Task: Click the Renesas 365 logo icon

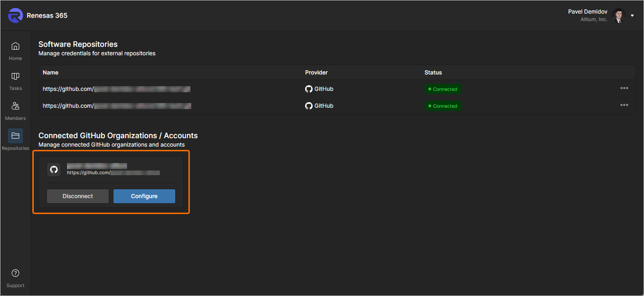Action: pyautogui.click(x=15, y=15)
